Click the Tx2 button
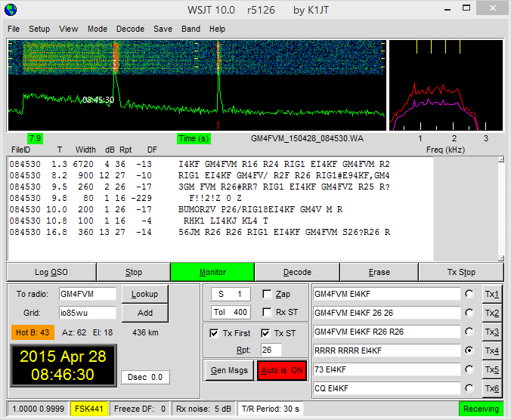 coord(492,313)
